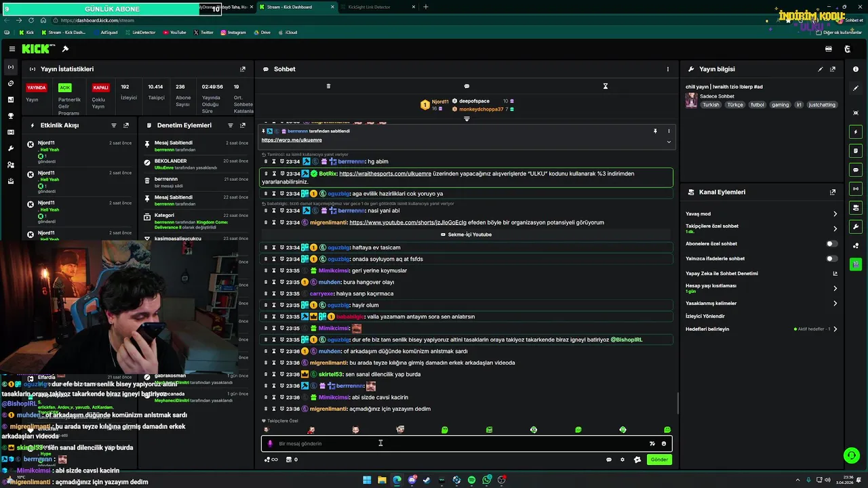Expand Yavaş mod settings
Image resolution: width=868 pixels, height=488 pixels.
(x=835, y=214)
